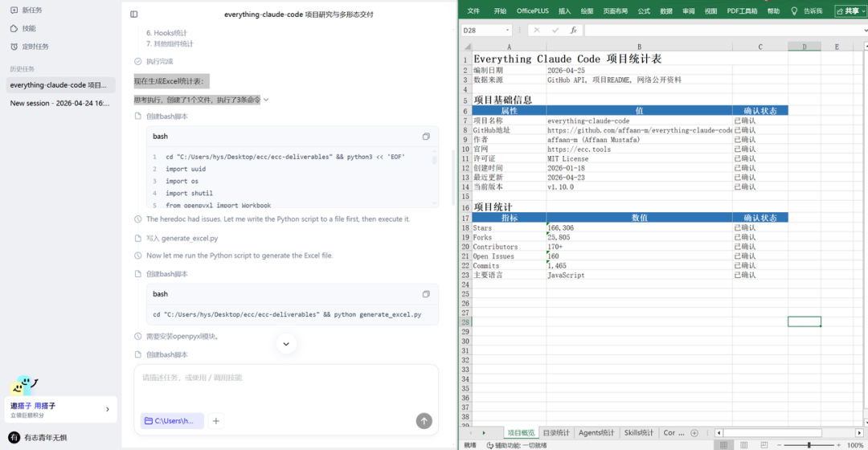868x450 pixels.
Task: Show more sheet tabs ellipsis
Action: (x=682, y=433)
